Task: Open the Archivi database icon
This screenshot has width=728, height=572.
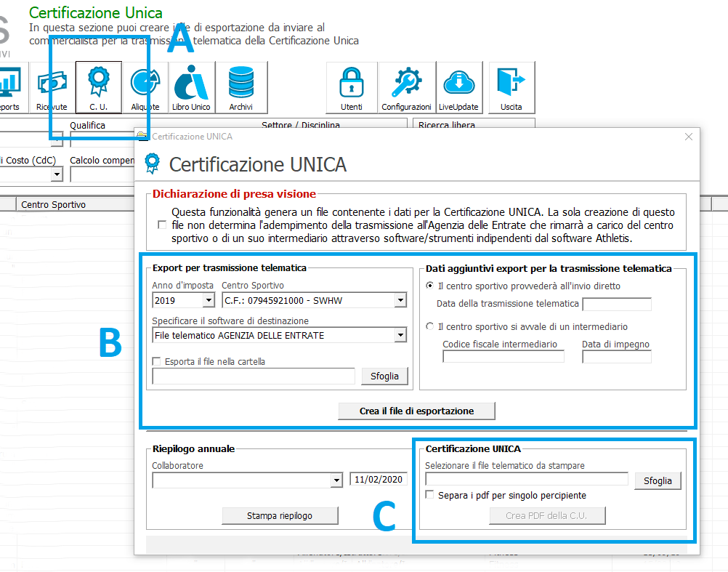Action: click(x=241, y=87)
